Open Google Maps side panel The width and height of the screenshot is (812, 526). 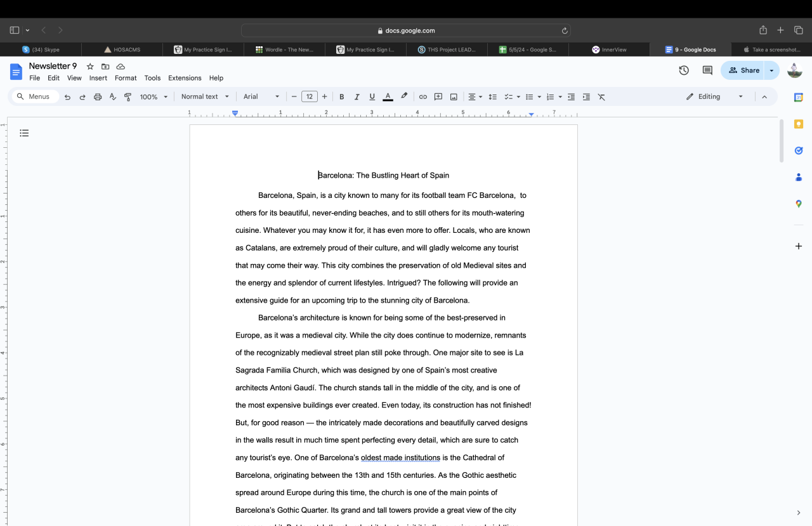(799, 204)
